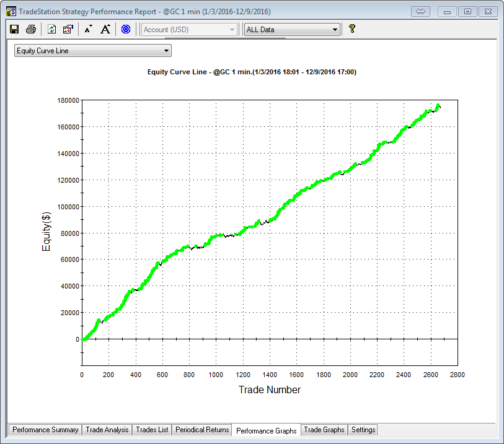Decrease font size with small A icon
Image resolution: width=504 pixels, height=444 pixels.
point(88,29)
